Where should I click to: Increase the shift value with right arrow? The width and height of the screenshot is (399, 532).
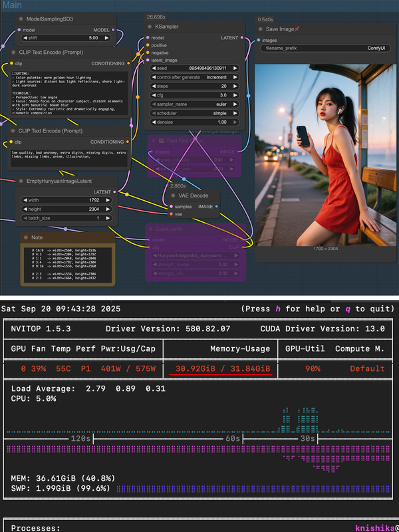click(x=106, y=38)
